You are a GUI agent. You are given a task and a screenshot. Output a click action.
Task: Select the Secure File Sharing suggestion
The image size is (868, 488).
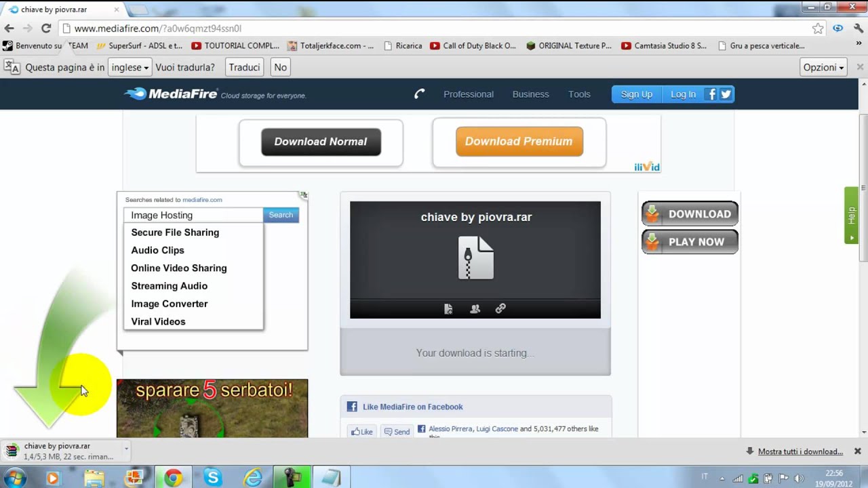(x=175, y=232)
